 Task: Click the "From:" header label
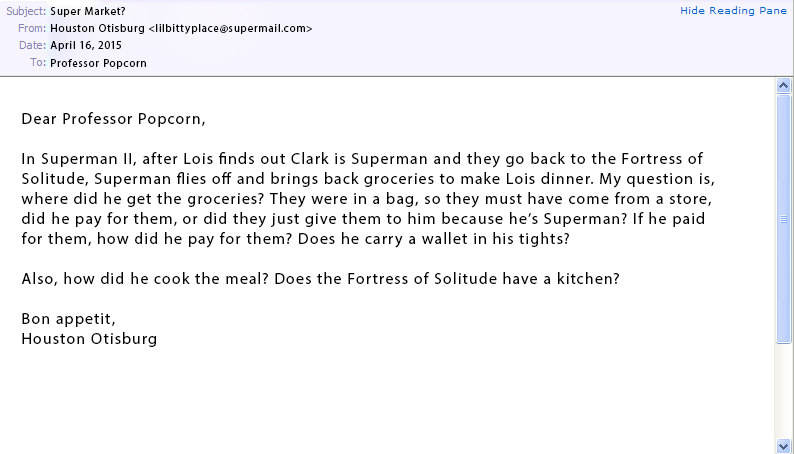coord(31,28)
